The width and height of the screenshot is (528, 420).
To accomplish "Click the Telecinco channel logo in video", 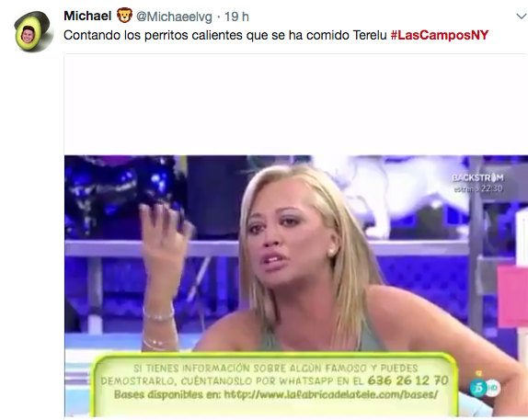I will pos(478,388).
